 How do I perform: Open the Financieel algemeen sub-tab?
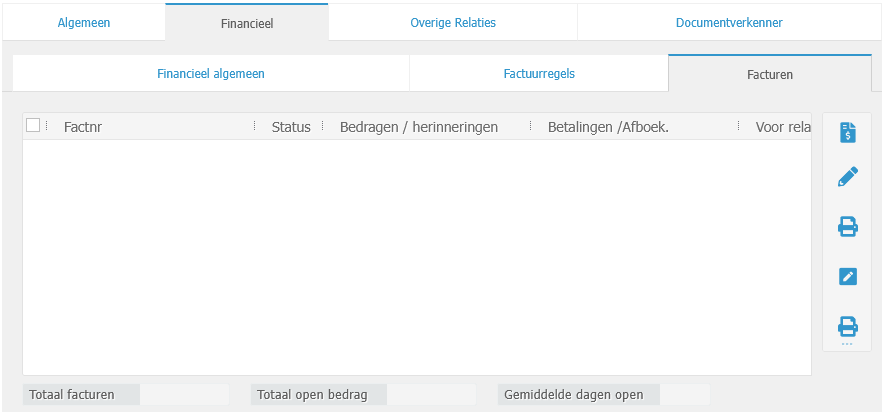click(x=211, y=73)
